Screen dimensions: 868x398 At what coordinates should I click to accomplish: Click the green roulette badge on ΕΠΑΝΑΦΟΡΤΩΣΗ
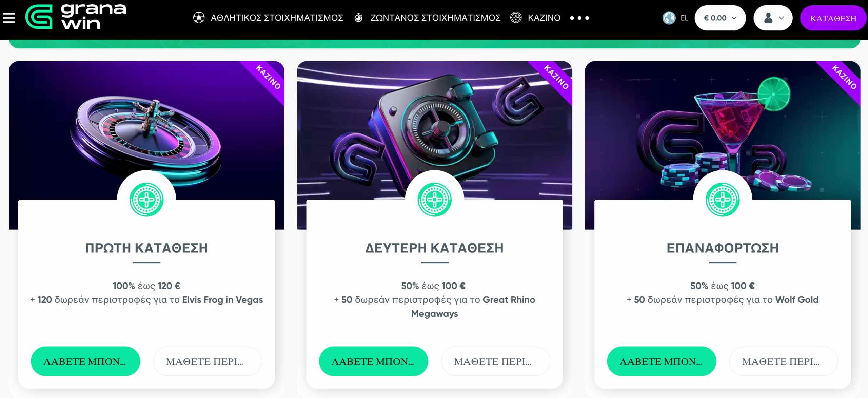[x=723, y=200]
